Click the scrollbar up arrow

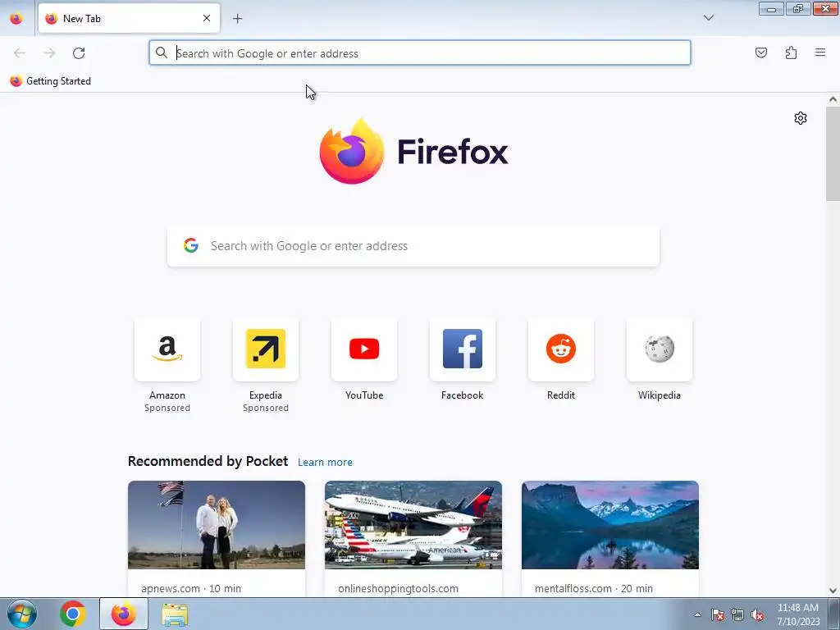[833, 99]
